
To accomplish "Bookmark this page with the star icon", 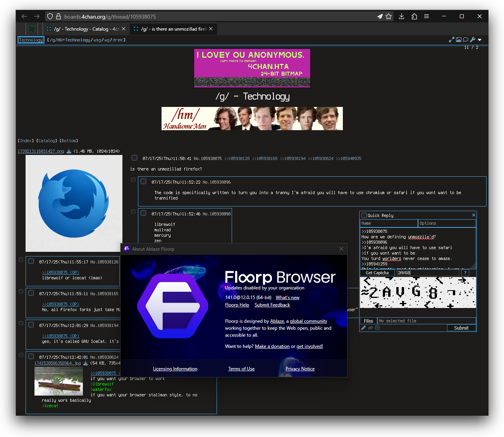I will pyautogui.click(x=389, y=16).
